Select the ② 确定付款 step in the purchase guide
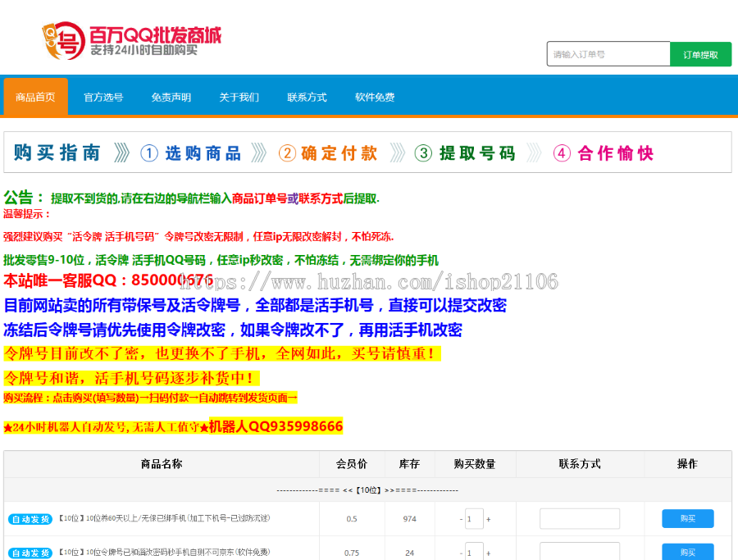Image resolution: width=738 pixels, height=560 pixels. [330, 153]
